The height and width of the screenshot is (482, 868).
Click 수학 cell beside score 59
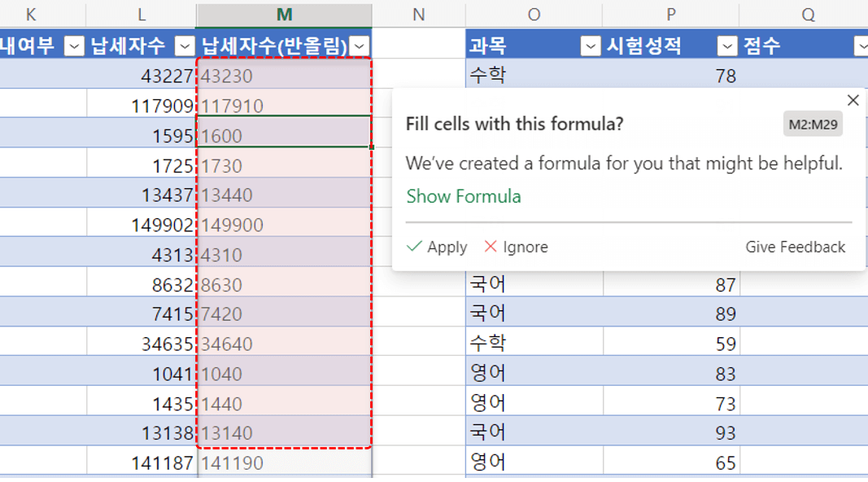click(534, 342)
